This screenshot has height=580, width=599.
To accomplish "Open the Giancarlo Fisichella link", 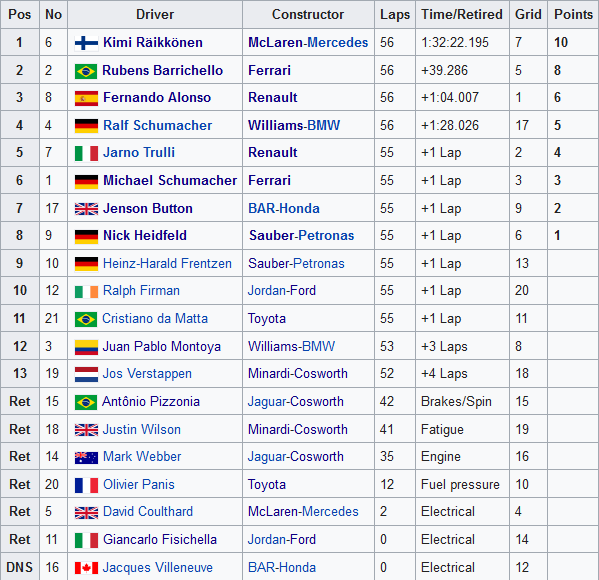I will point(160,539).
